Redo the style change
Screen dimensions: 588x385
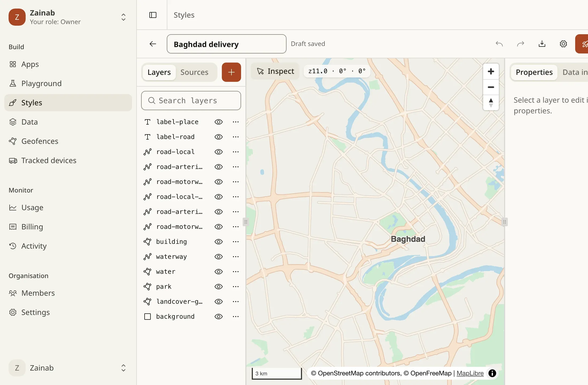[520, 44]
